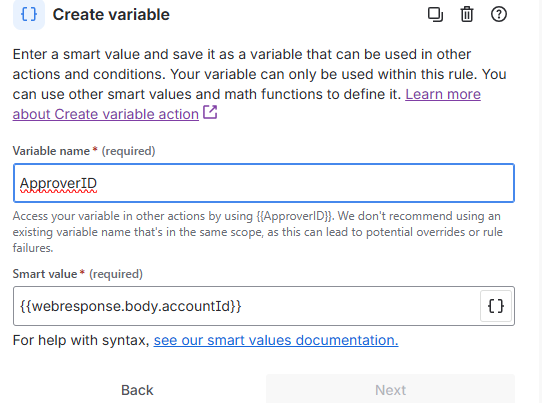The image size is (542, 403).
Task: Duplicate this action using the copy icon
Action: point(435,15)
